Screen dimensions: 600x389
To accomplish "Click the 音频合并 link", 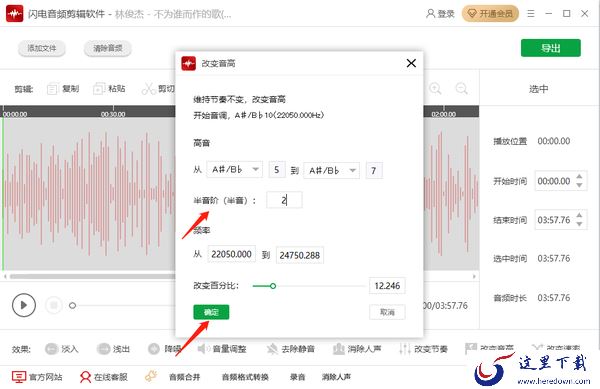I will pyautogui.click(x=184, y=377).
